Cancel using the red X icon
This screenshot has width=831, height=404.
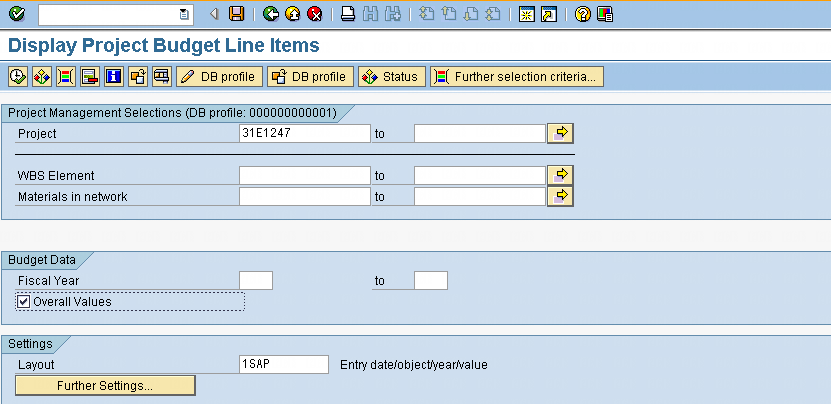click(315, 14)
